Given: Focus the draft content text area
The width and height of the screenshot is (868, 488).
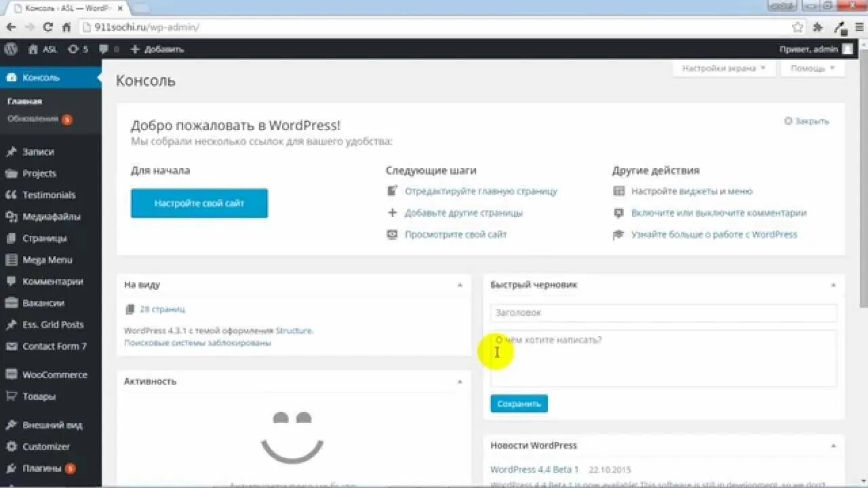Looking at the screenshot, I should 664,359.
